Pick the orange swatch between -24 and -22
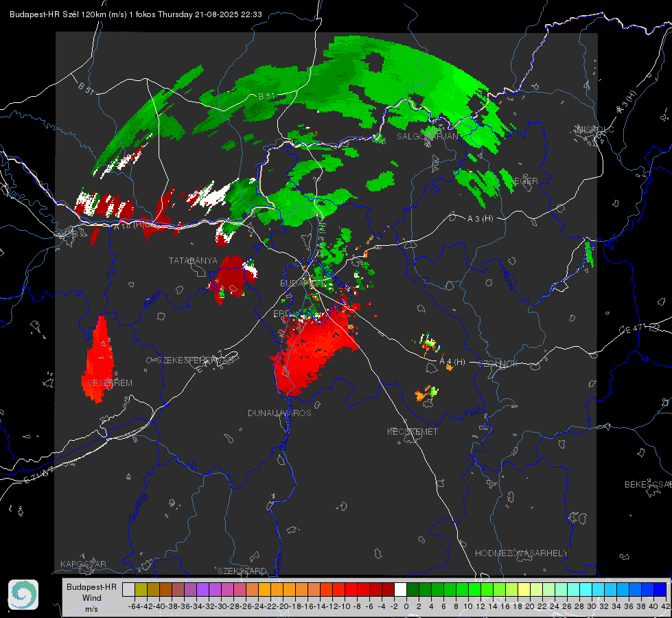This screenshot has width=672, height=618. coord(264,589)
